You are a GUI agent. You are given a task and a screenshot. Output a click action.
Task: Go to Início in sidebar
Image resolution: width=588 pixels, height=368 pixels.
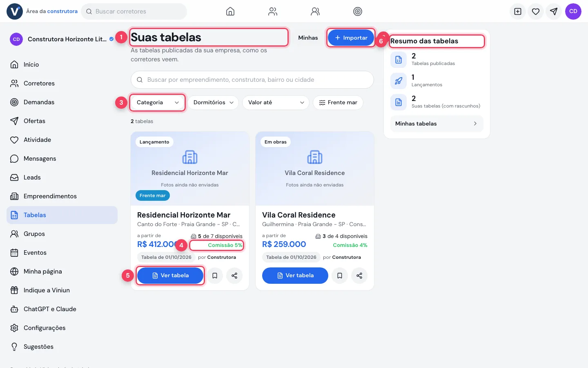[x=62, y=65]
